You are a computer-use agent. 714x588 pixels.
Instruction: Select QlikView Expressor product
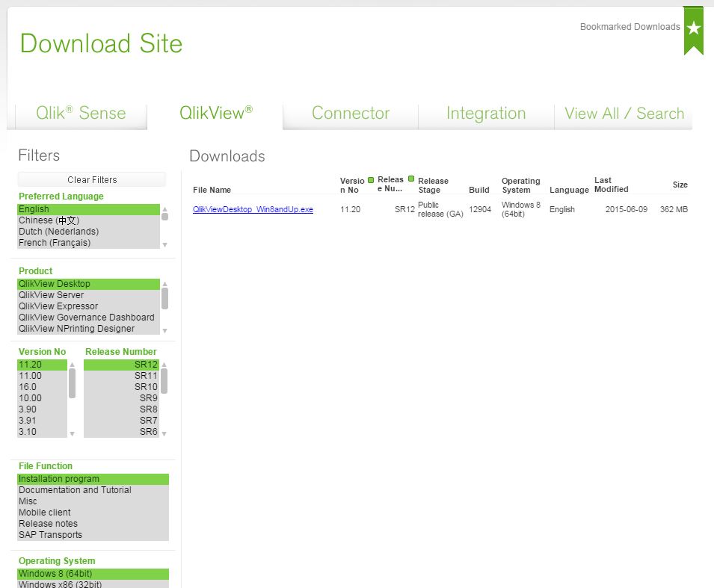[88, 306]
